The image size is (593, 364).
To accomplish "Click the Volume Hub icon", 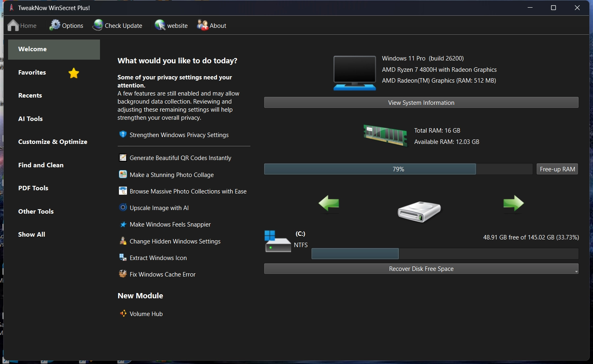I will (x=123, y=313).
